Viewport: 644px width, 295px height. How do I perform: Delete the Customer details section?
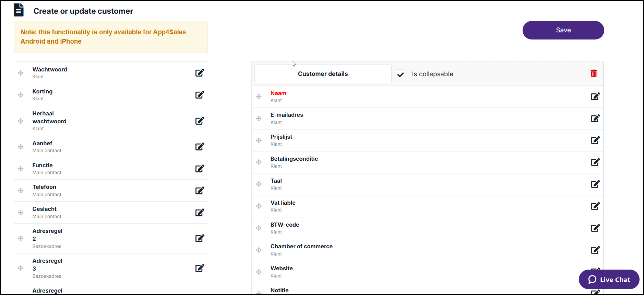point(594,73)
